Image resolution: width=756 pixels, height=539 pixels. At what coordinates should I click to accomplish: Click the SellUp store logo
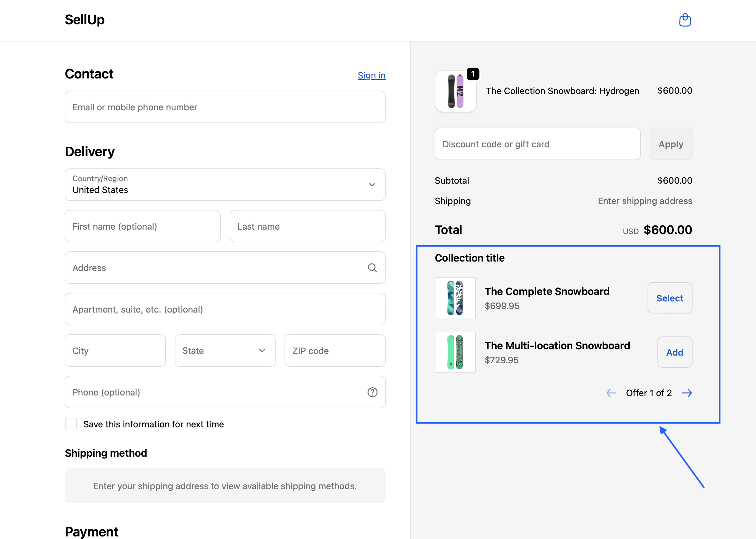(x=85, y=20)
